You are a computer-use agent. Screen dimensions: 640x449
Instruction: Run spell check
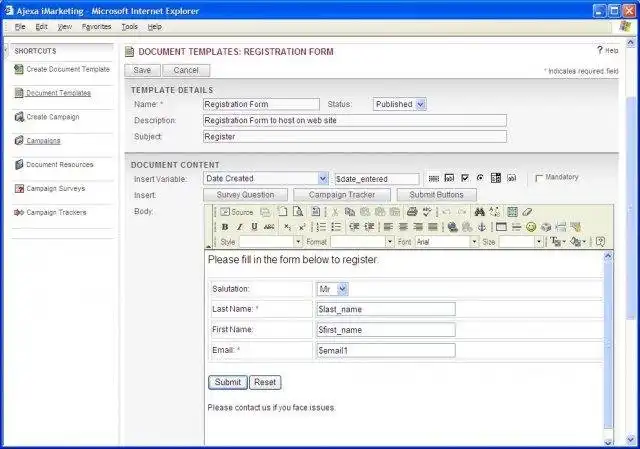[427, 212]
